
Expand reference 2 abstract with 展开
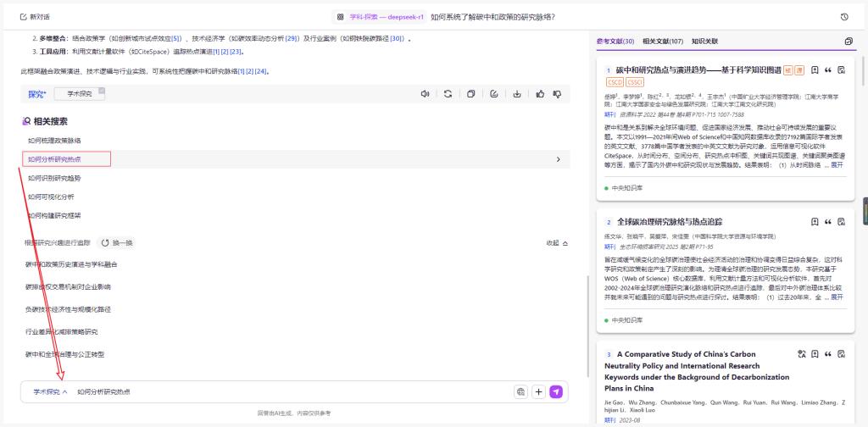pyautogui.click(x=837, y=297)
